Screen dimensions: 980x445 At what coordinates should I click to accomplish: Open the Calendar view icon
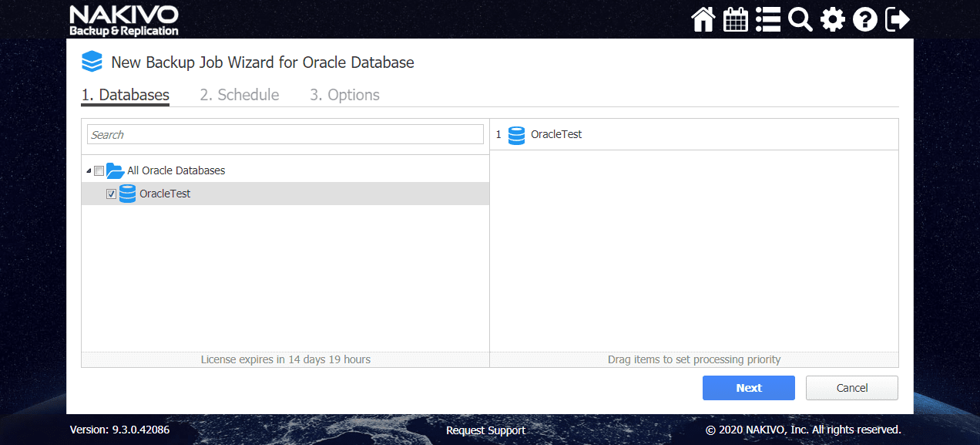pyautogui.click(x=735, y=19)
